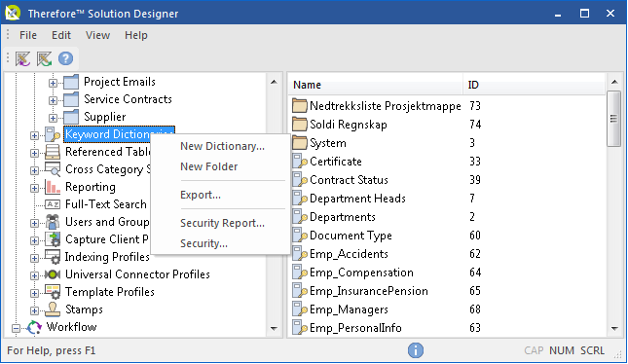Select Security... context menu entry

(x=203, y=243)
